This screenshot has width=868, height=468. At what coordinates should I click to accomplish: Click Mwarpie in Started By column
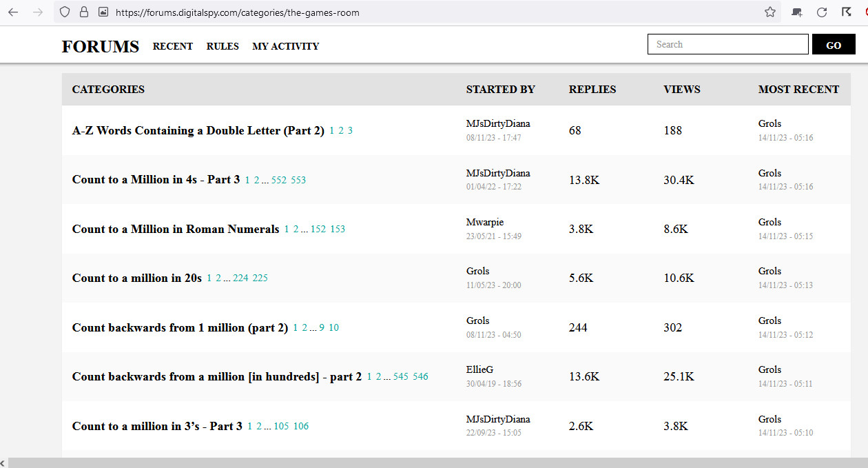(485, 222)
